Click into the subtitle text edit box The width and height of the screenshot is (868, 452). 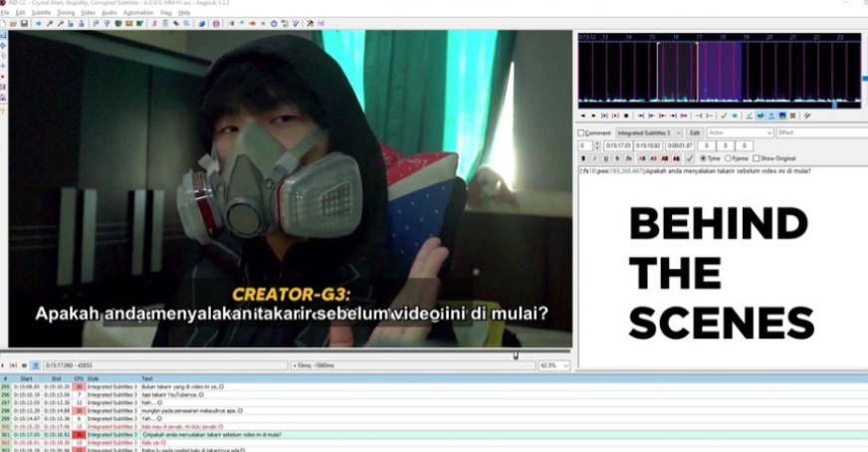pos(723,266)
